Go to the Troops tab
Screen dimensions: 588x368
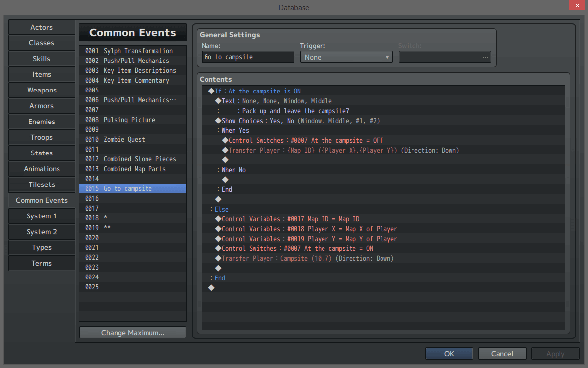pyautogui.click(x=42, y=137)
